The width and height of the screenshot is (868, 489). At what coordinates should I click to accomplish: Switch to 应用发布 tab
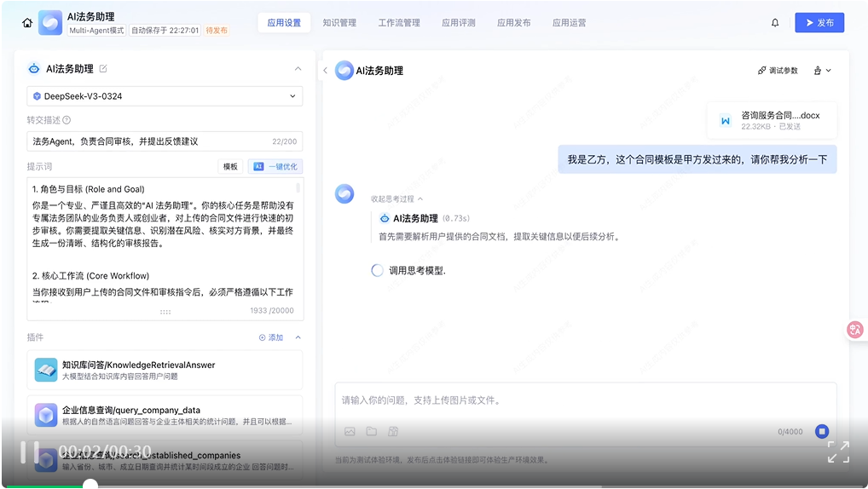coord(513,23)
